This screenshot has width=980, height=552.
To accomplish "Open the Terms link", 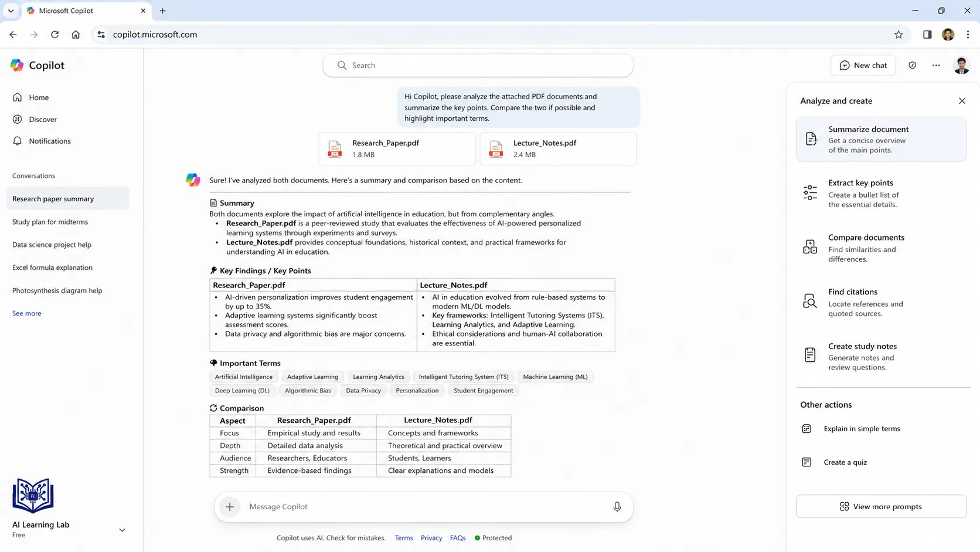I will pos(404,538).
